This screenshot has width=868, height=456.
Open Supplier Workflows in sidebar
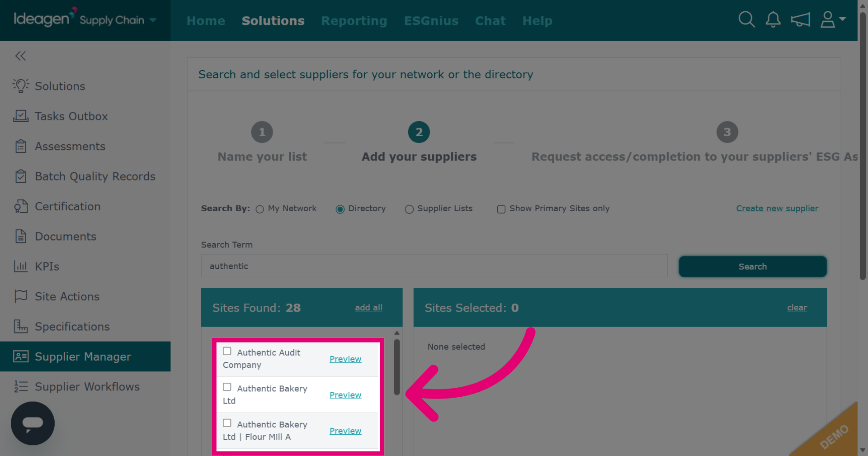tap(87, 387)
